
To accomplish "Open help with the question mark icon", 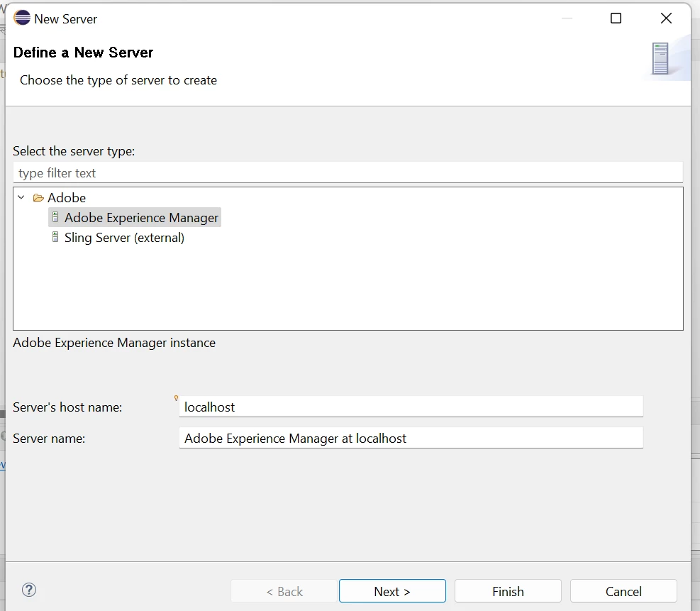I will 29,590.
